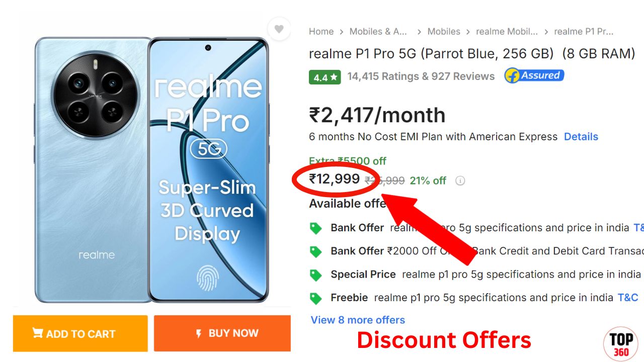Click the 4.4 star rating badge
Viewport: 644px width, 362px height.
click(325, 77)
